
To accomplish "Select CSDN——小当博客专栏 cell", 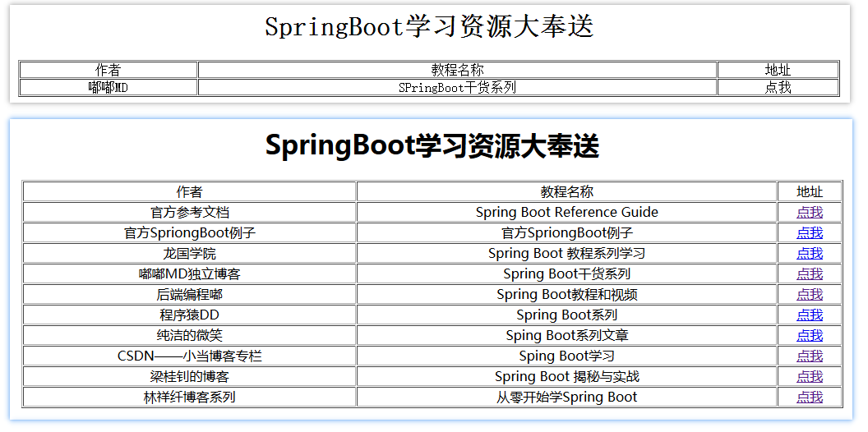I will [x=189, y=356].
